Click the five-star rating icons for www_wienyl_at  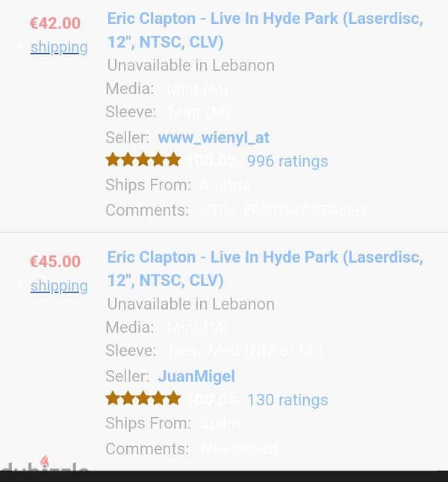143,160
